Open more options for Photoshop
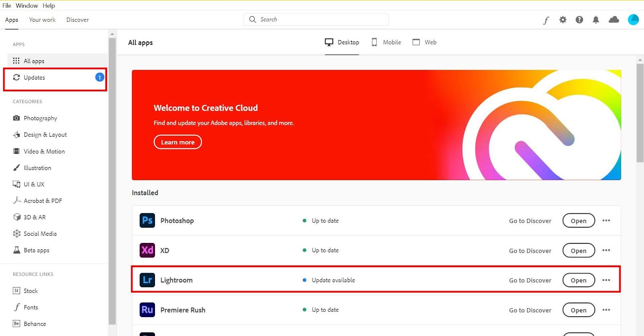 [606, 220]
